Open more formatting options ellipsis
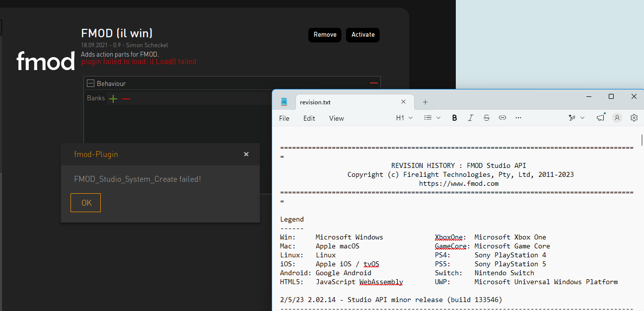Screen dimensions: 644x311 point(518,118)
